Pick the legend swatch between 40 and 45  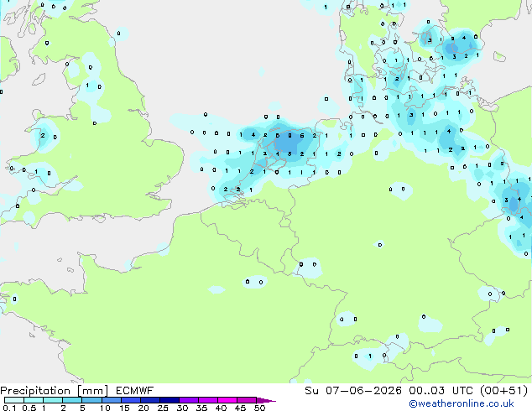(227, 400)
